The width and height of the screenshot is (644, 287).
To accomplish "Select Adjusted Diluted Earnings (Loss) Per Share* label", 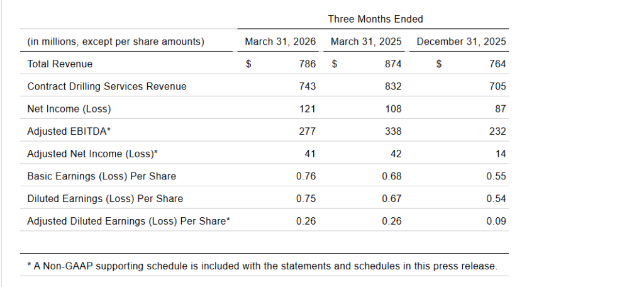I will (x=129, y=221).
